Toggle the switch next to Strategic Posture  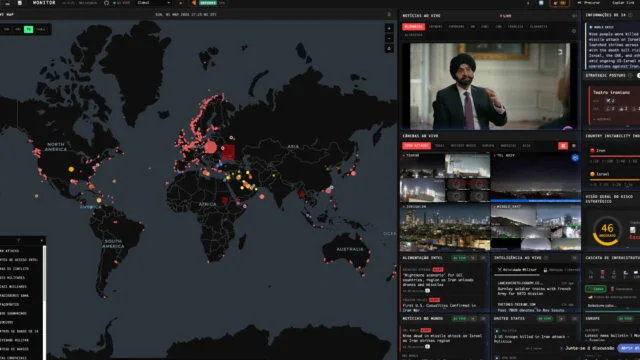638,76
